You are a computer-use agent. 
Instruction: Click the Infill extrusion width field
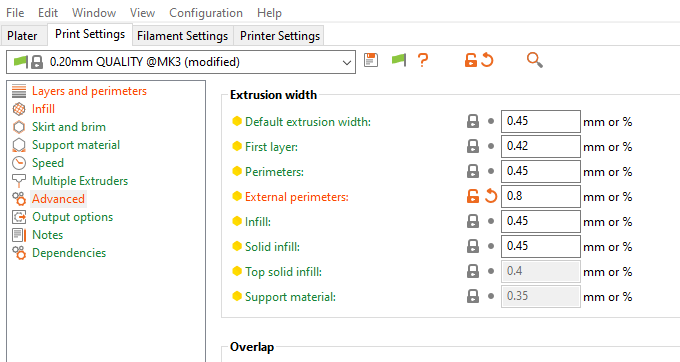[x=540, y=222]
